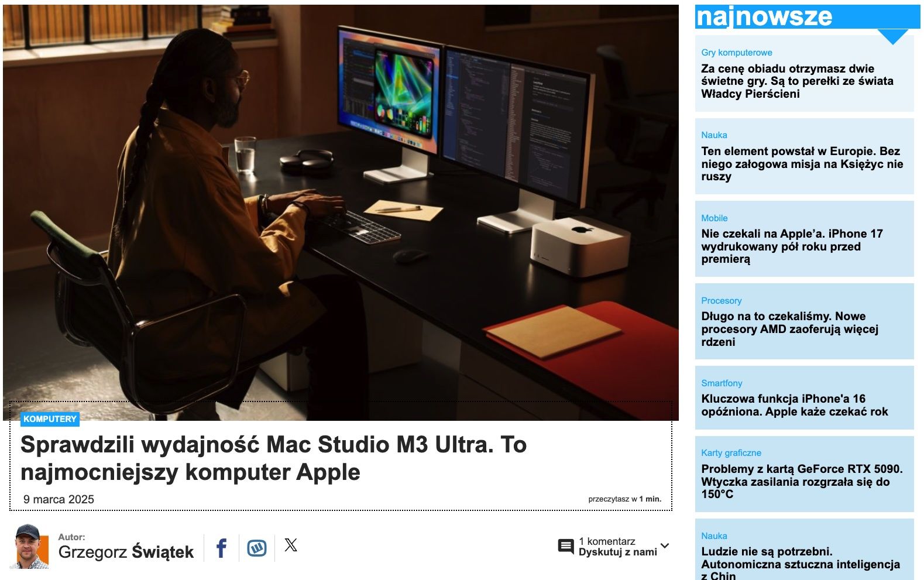Open the comments speech bubble icon
This screenshot has height=580, width=924.
click(x=566, y=547)
